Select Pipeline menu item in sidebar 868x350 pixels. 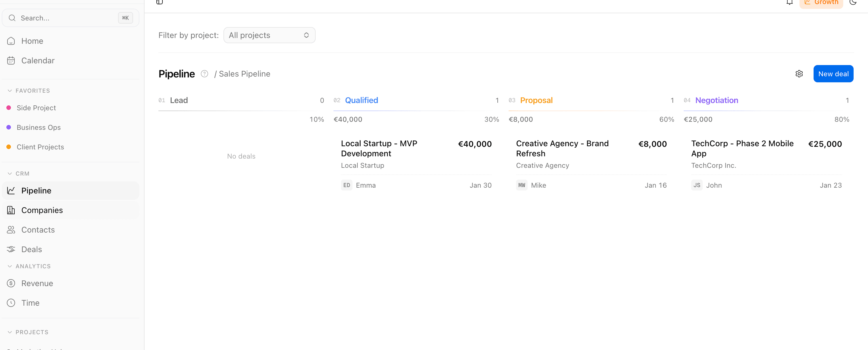pos(36,191)
